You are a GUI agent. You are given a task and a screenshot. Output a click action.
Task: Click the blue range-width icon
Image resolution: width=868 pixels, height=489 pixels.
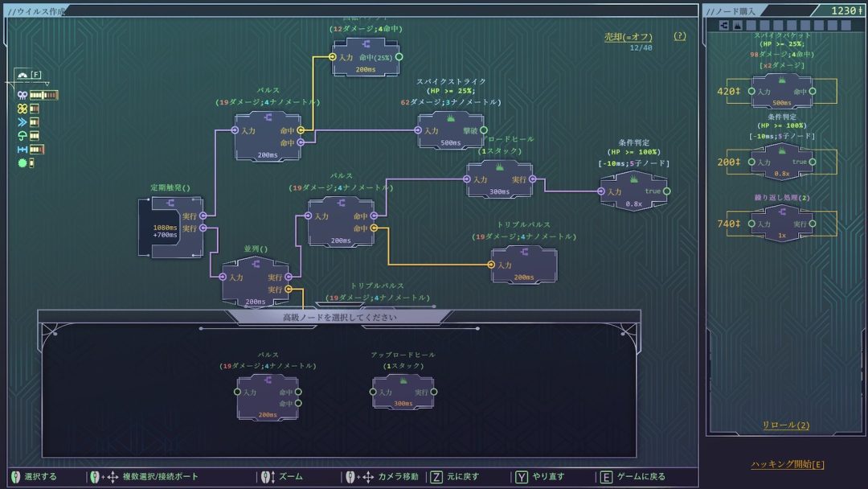click(x=22, y=149)
